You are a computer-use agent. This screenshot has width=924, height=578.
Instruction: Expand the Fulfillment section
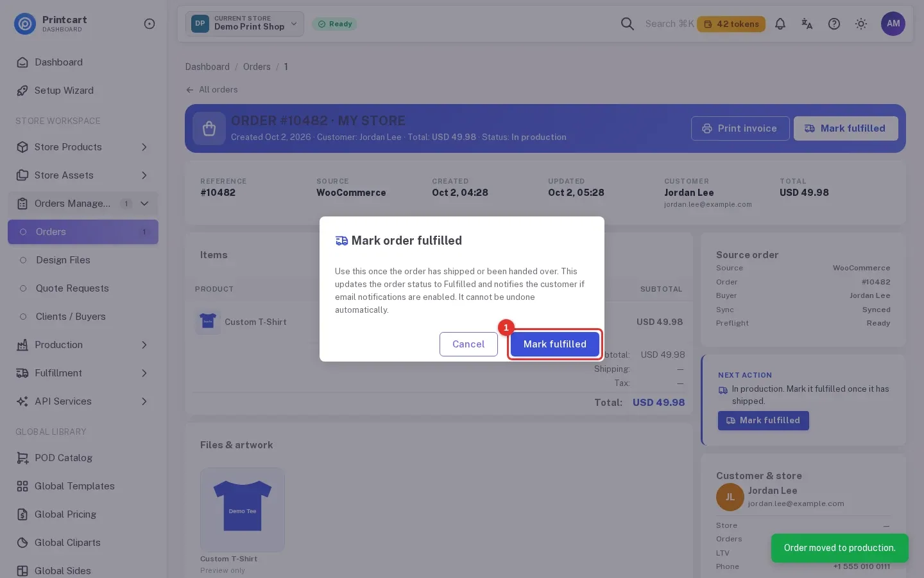click(83, 373)
